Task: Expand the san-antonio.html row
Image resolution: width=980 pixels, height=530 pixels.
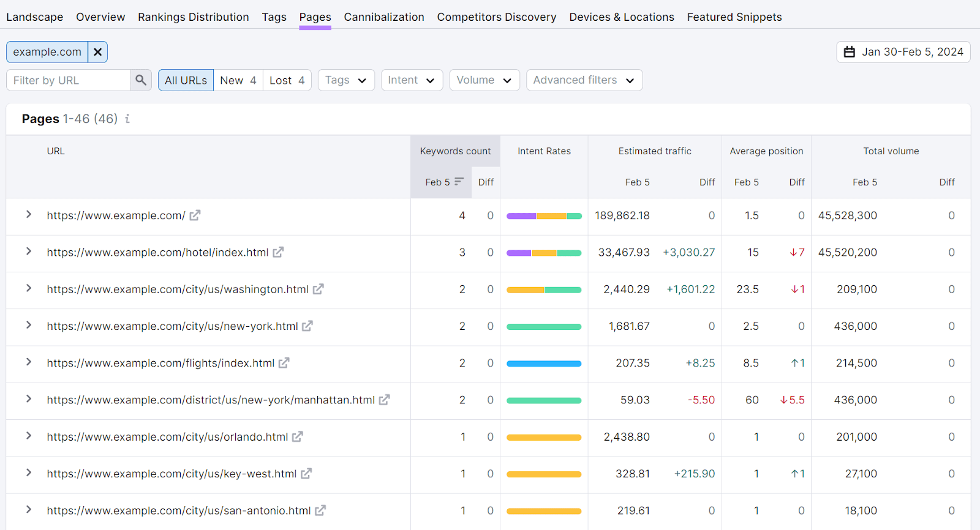Action: point(28,510)
